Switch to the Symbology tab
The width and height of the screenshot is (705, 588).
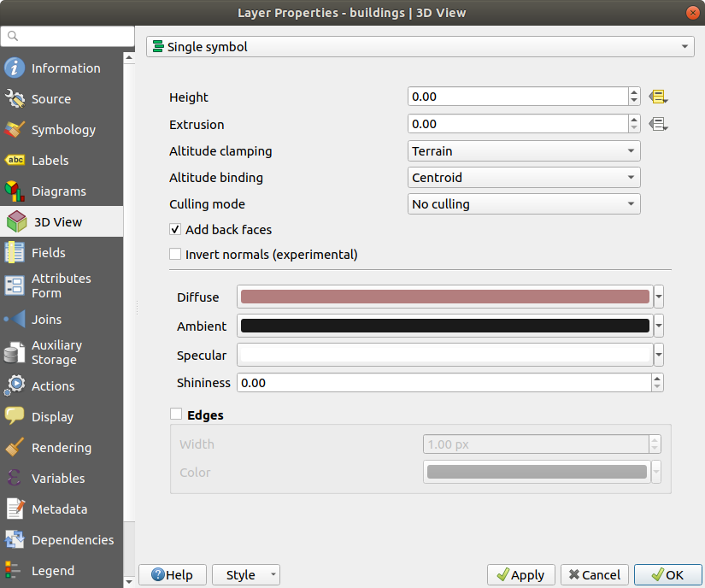(x=62, y=129)
